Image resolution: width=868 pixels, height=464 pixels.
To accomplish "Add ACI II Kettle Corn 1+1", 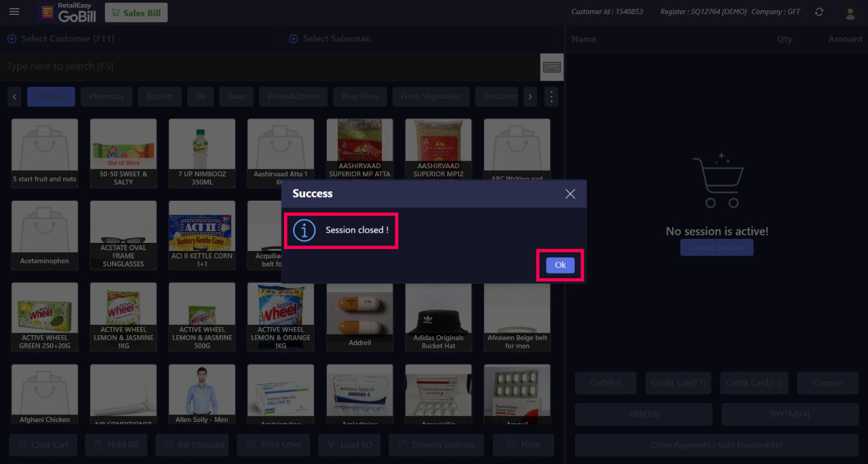I will [x=202, y=235].
